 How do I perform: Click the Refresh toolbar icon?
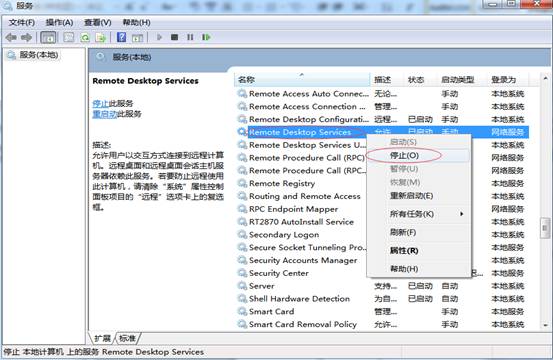(x=85, y=37)
